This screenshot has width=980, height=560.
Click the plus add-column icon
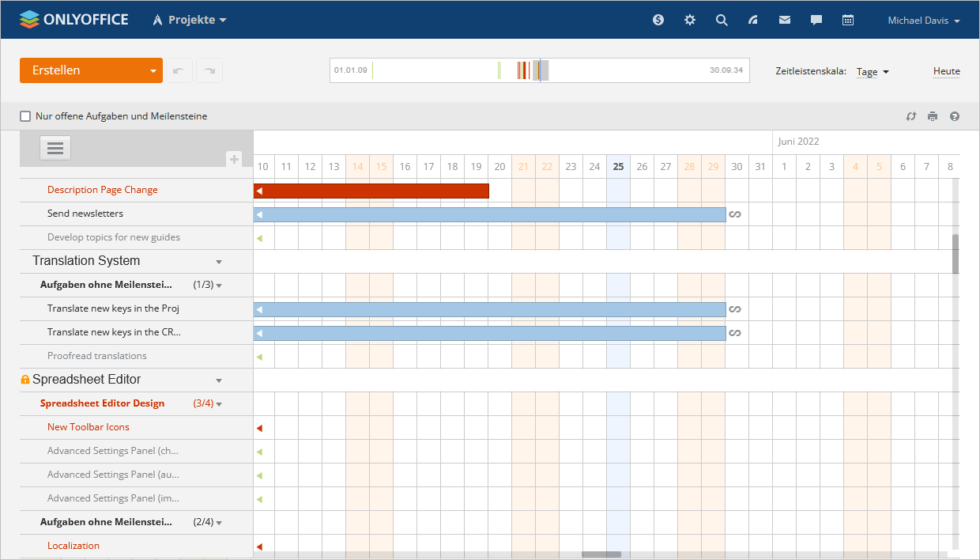click(234, 159)
